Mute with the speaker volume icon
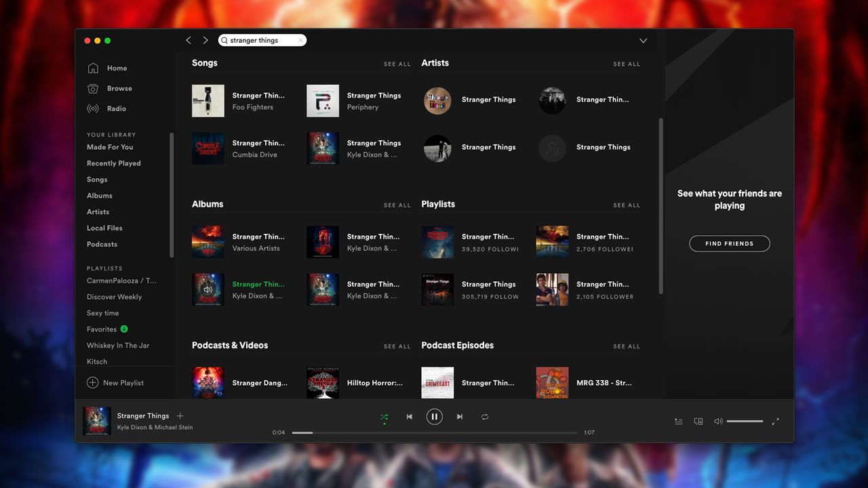Screen dimensions: 868x488 [718, 422]
